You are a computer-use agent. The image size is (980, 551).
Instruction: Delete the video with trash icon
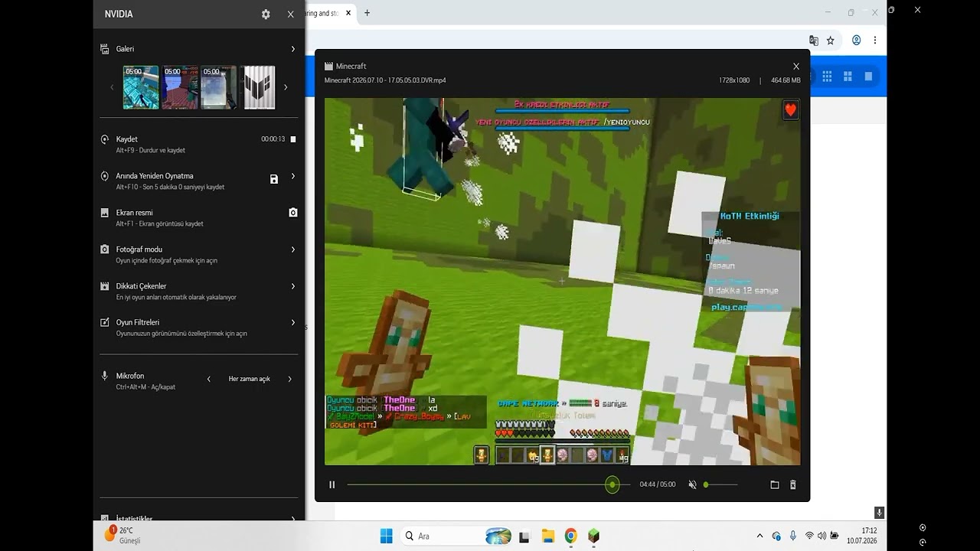793,484
